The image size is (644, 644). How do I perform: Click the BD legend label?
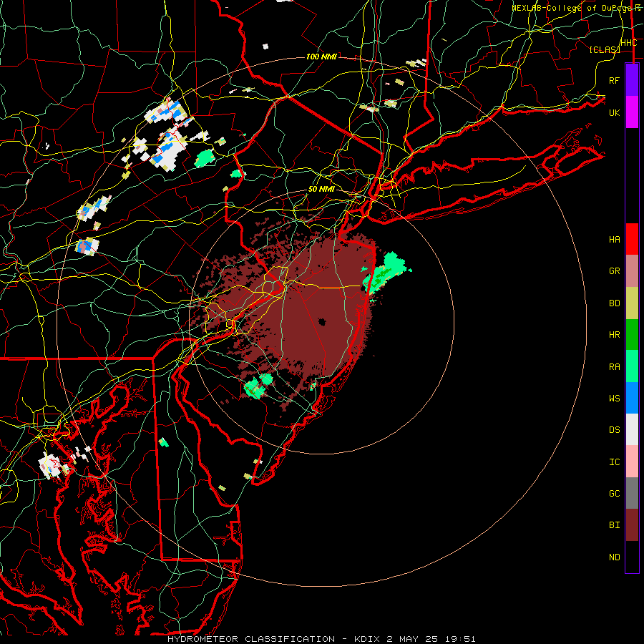tap(614, 303)
